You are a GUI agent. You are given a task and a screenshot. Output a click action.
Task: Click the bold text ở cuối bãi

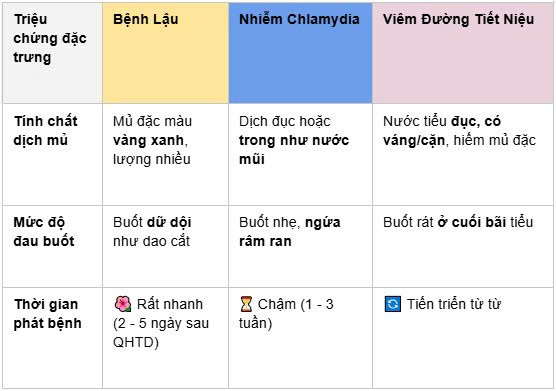(472, 222)
